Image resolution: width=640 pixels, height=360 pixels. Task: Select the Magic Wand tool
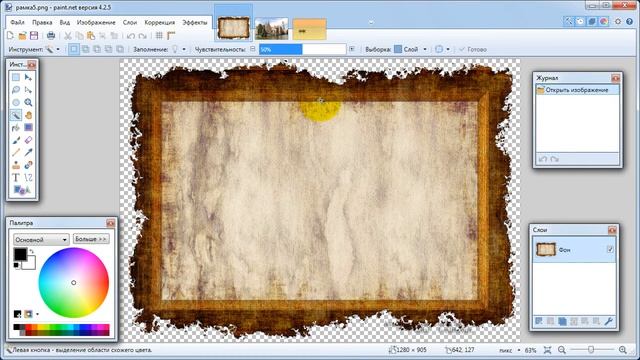[16, 115]
